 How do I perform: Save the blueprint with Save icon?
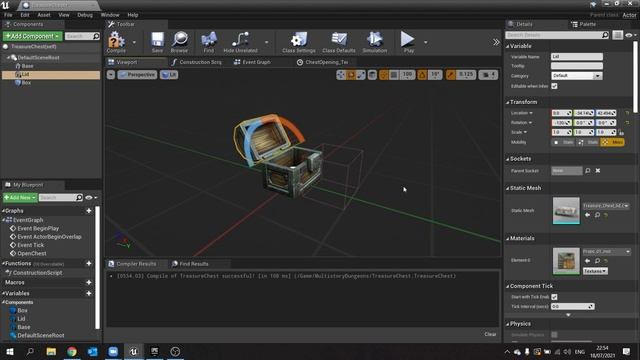click(x=157, y=42)
